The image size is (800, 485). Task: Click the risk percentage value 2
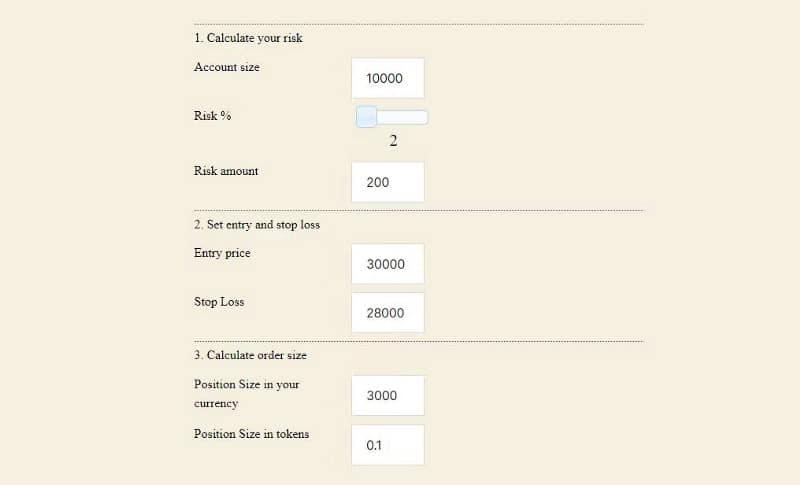coord(393,141)
